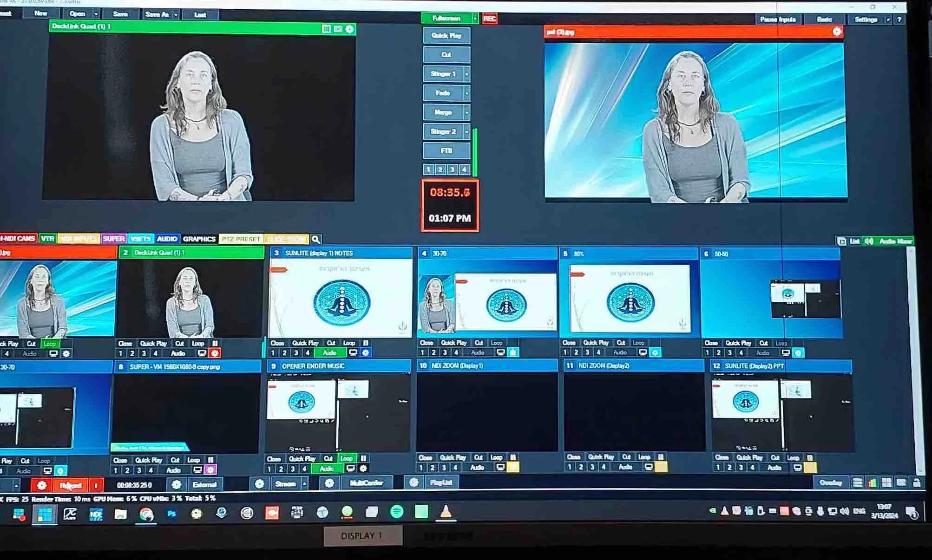Open DeckLink Quad preview settings gear
Viewport: 932px width, 560px height.
coord(350,29)
